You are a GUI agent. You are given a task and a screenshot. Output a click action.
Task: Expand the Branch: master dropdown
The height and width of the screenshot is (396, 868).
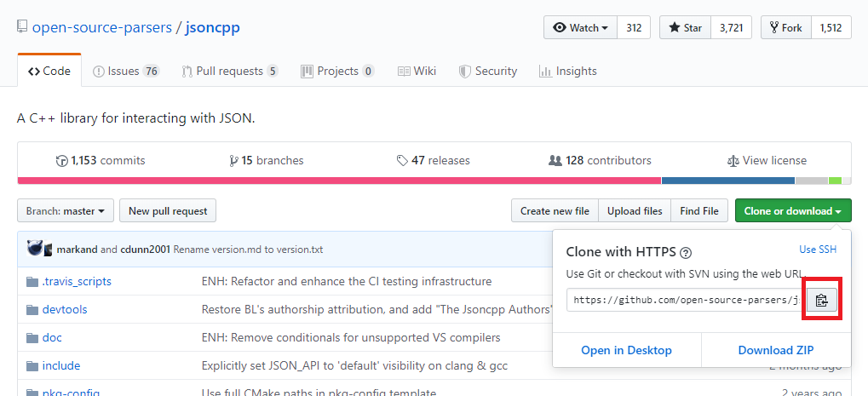pyautogui.click(x=66, y=210)
